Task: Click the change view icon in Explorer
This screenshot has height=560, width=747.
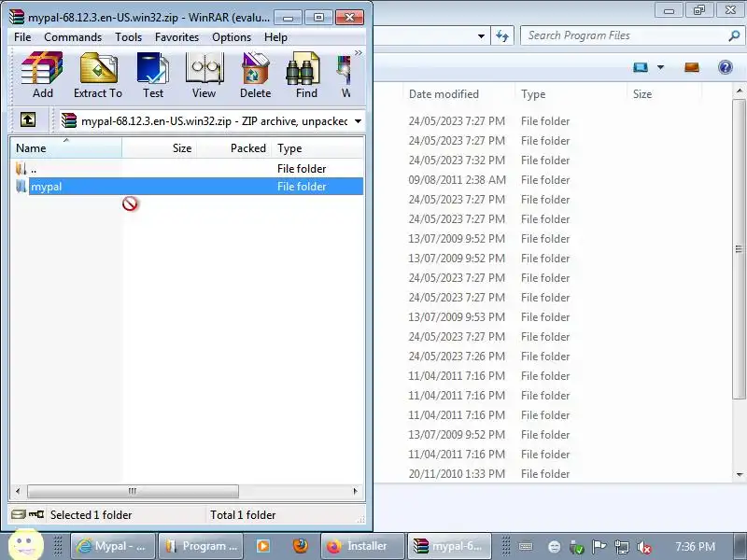Action: pos(641,67)
